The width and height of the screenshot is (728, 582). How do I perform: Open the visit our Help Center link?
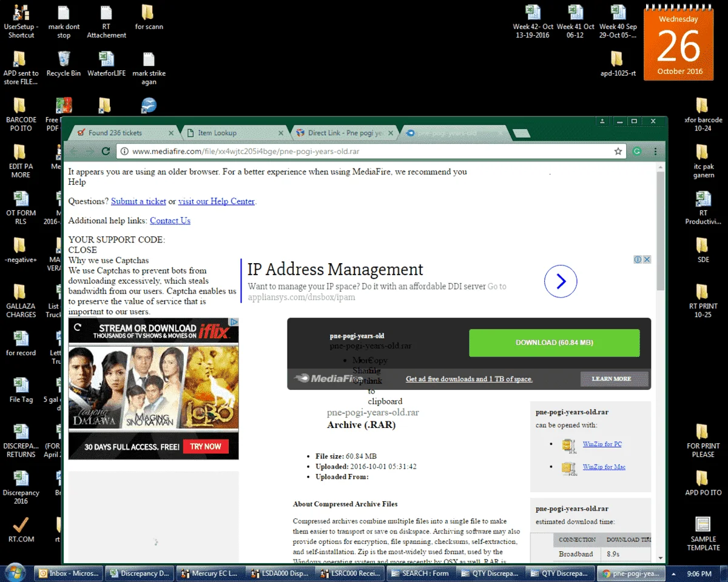tap(217, 201)
